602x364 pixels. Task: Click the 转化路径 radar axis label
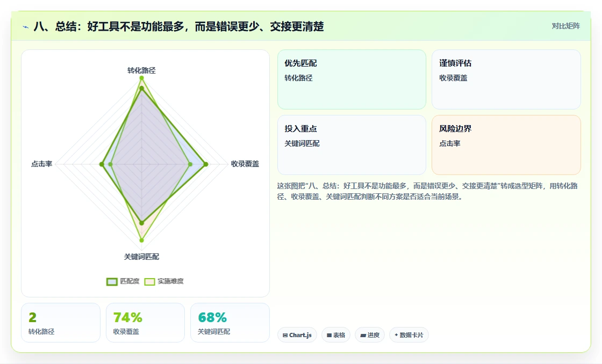coord(142,70)
